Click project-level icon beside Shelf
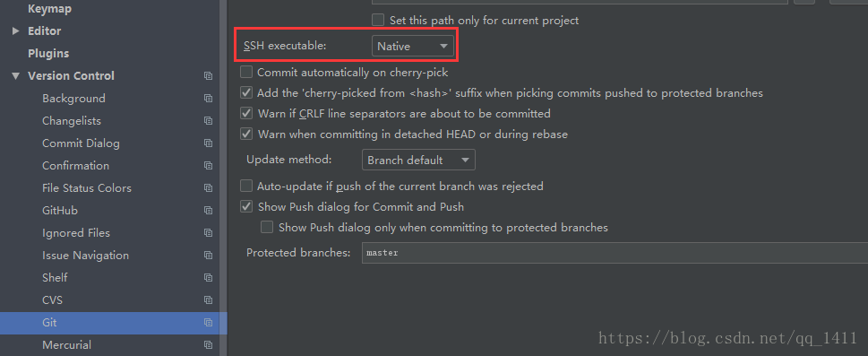Image resolution: width=868 pixels, height=356 pixels. [x=208, y=277]
